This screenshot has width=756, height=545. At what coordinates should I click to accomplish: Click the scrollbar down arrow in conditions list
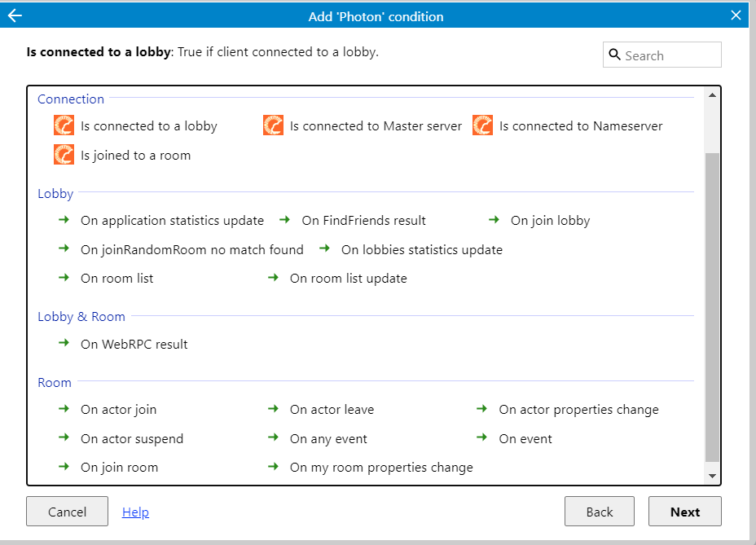tap(712, 476)
